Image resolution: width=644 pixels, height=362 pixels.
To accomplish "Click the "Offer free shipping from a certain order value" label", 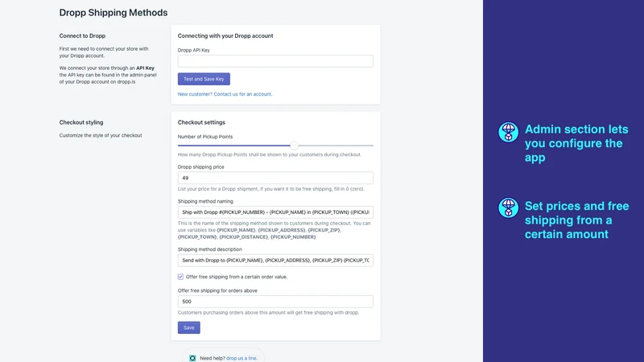I will click(237, 277).
